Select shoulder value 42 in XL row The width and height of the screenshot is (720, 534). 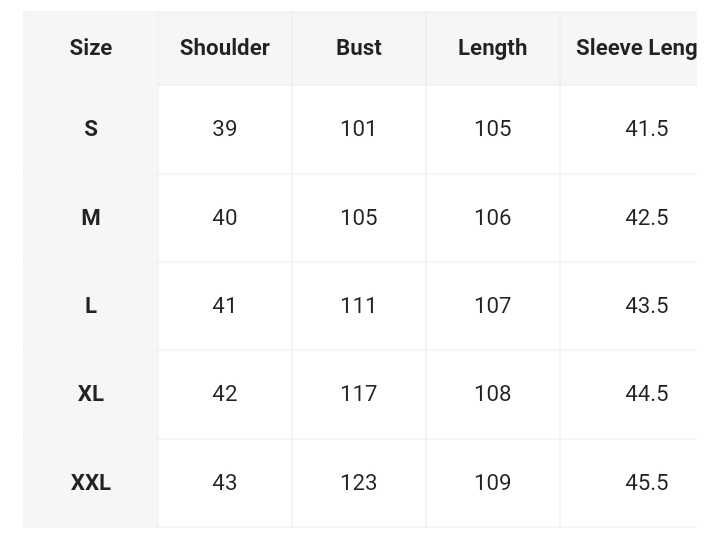click(225, 393)
